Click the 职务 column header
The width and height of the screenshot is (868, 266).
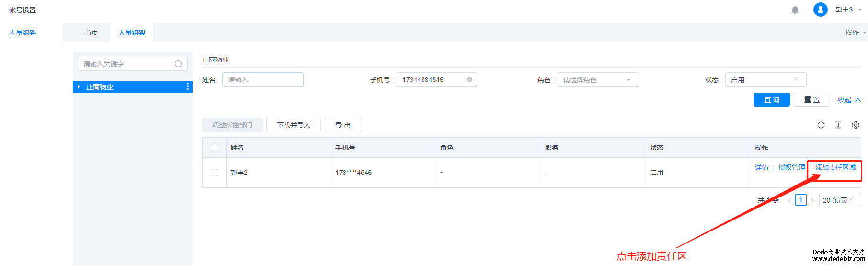(594, 148)
